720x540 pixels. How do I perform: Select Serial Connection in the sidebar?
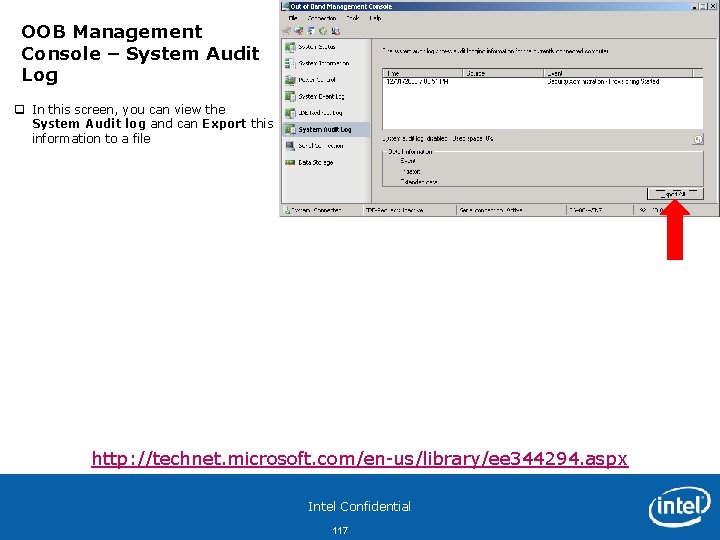[326, 146]
